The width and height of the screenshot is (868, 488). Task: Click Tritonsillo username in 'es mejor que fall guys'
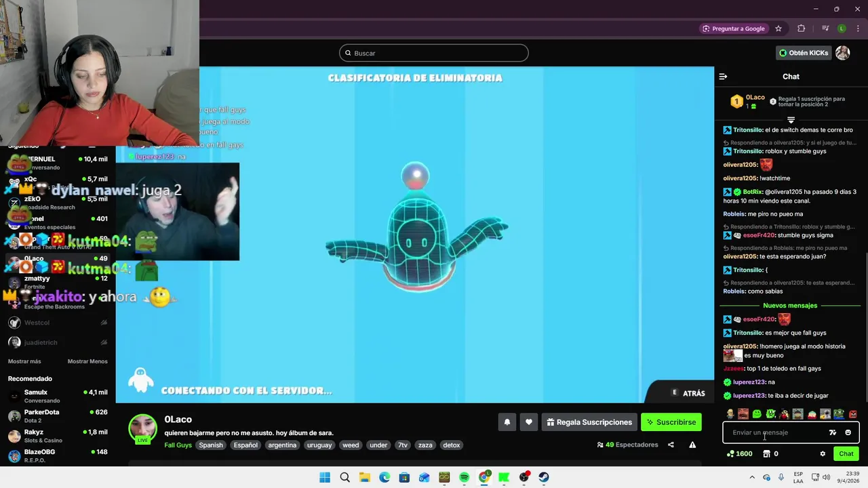(748, 333)
